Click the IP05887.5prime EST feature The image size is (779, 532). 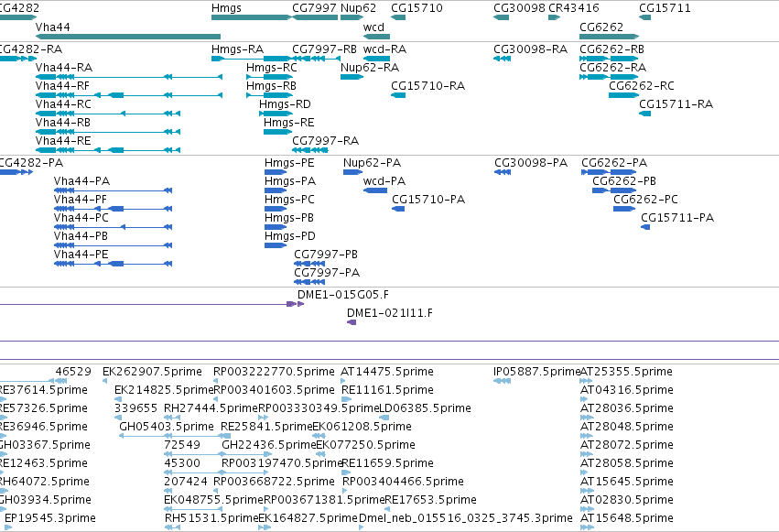(503, 381)
